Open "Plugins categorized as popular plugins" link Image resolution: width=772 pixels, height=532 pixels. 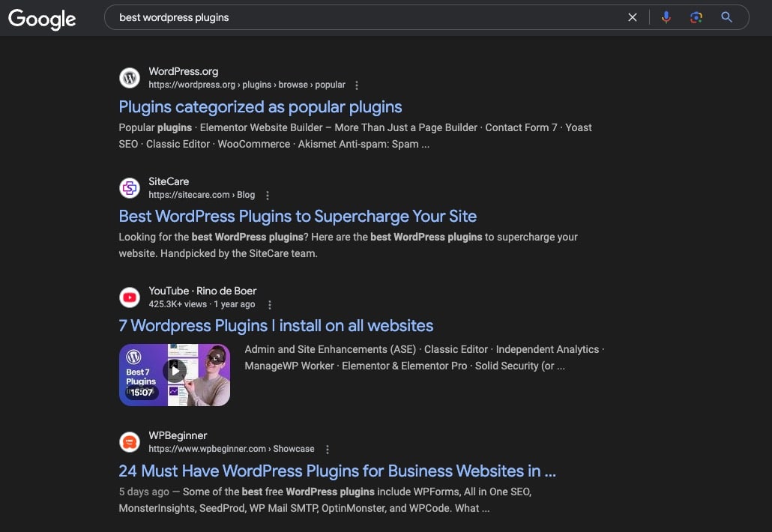pos(260,107)
